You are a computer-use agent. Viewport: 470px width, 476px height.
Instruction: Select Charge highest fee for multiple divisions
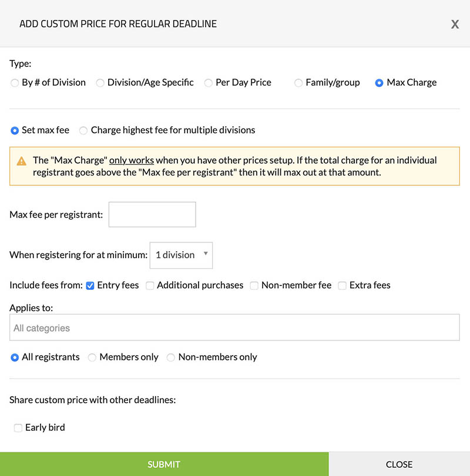click(84, 130)
